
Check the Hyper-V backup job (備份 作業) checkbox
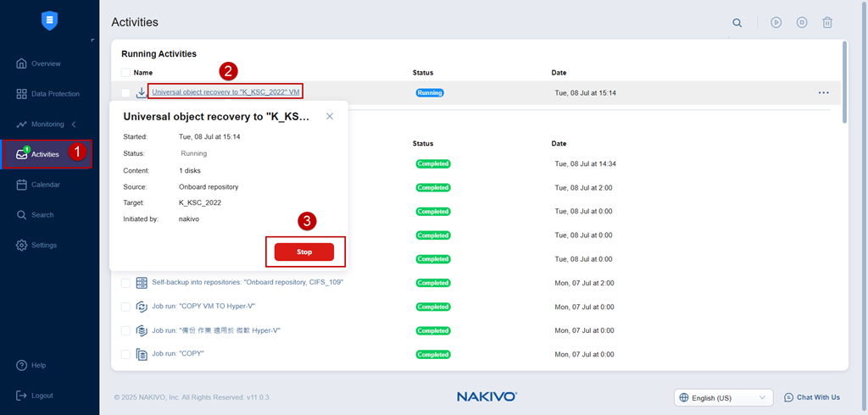point(125,331)
